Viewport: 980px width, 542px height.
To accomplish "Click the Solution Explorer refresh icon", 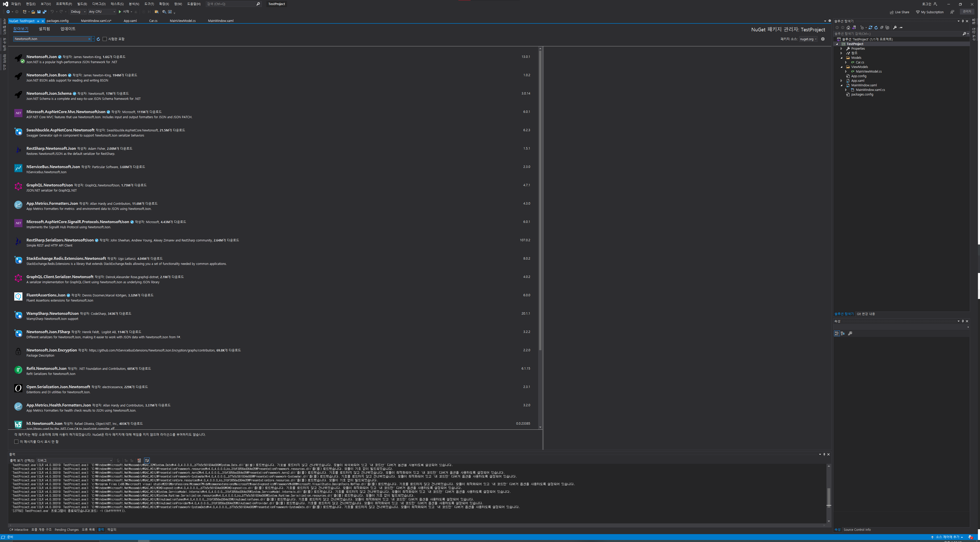I will 876,28.
